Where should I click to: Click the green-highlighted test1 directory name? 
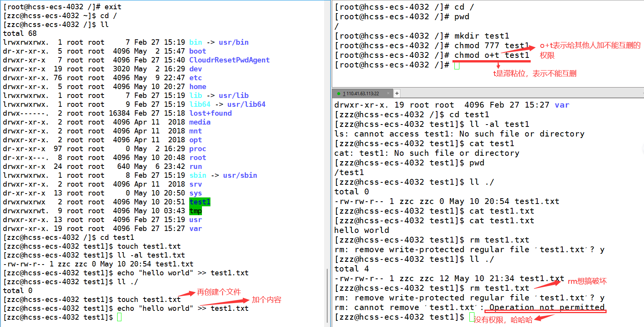[x=200, y=202]
